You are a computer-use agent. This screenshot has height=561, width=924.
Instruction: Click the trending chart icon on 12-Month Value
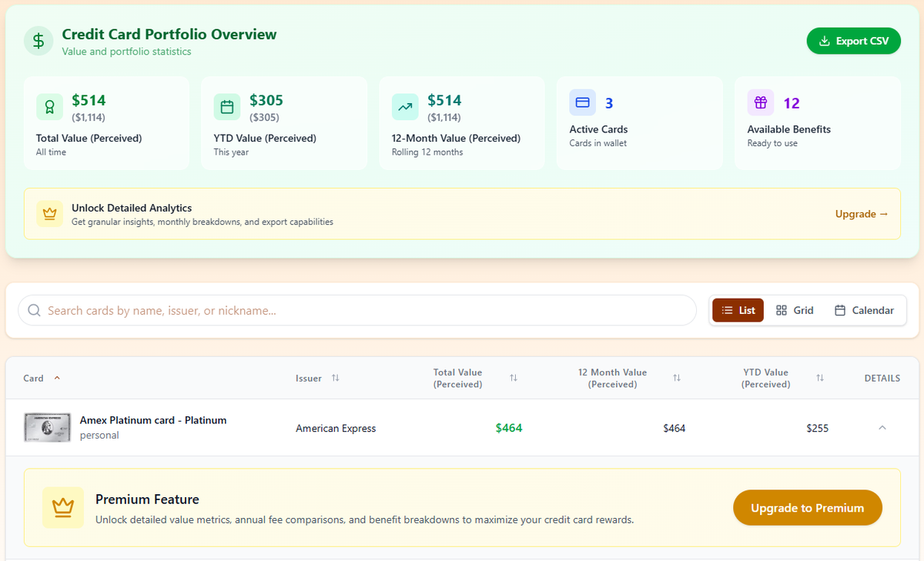pos(405,106)
